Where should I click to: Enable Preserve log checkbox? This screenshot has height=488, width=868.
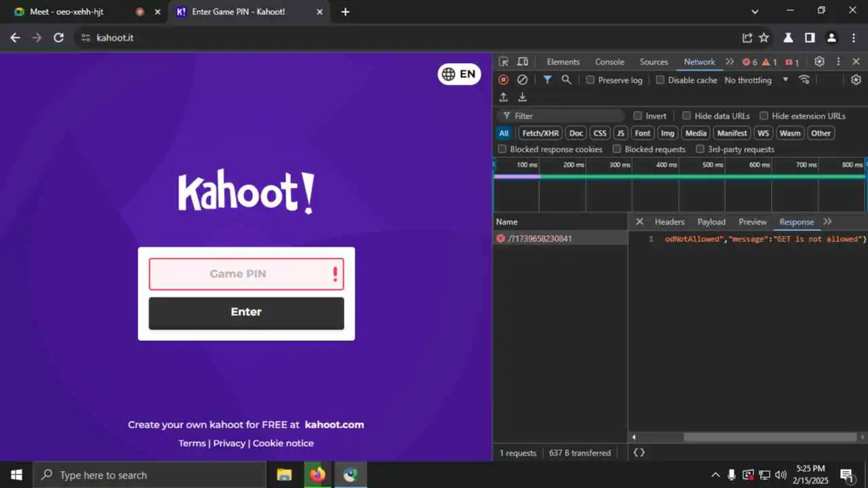point(590,80)
